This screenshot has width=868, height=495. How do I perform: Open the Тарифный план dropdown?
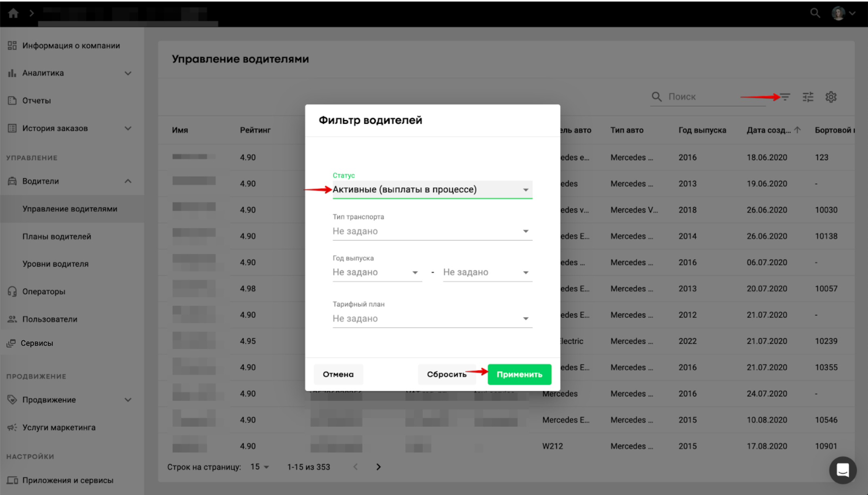tap(432, 319)
